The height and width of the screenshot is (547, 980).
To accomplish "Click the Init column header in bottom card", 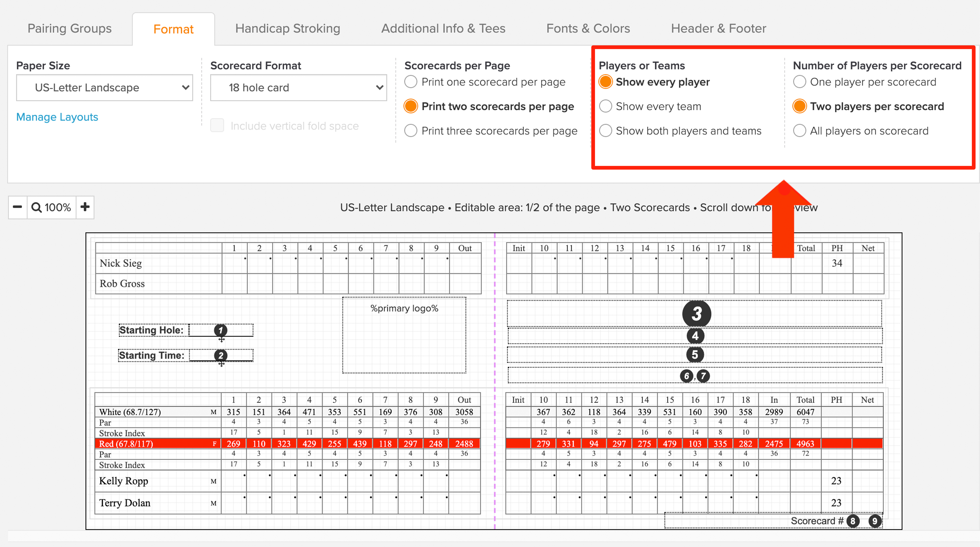I will (x=518, y=400).
